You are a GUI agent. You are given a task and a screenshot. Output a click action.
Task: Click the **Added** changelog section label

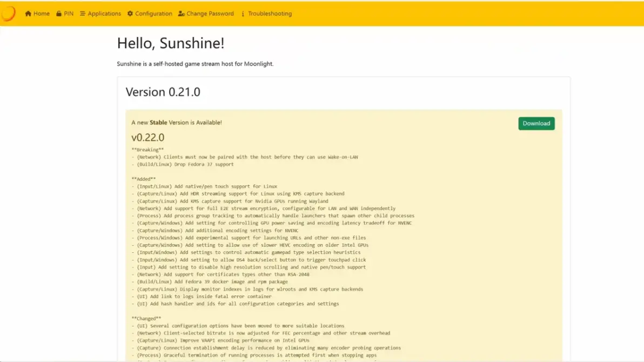pos(144,179)
